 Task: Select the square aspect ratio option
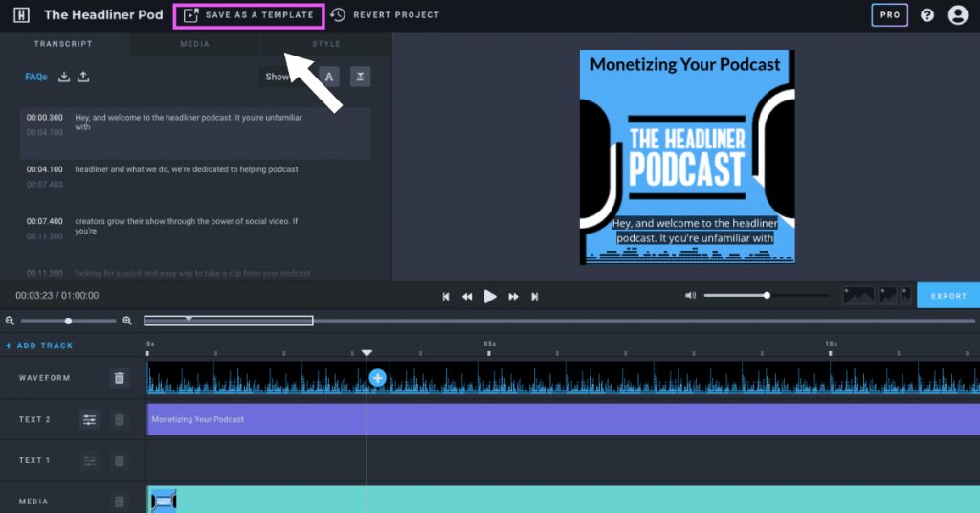point(886,296)
